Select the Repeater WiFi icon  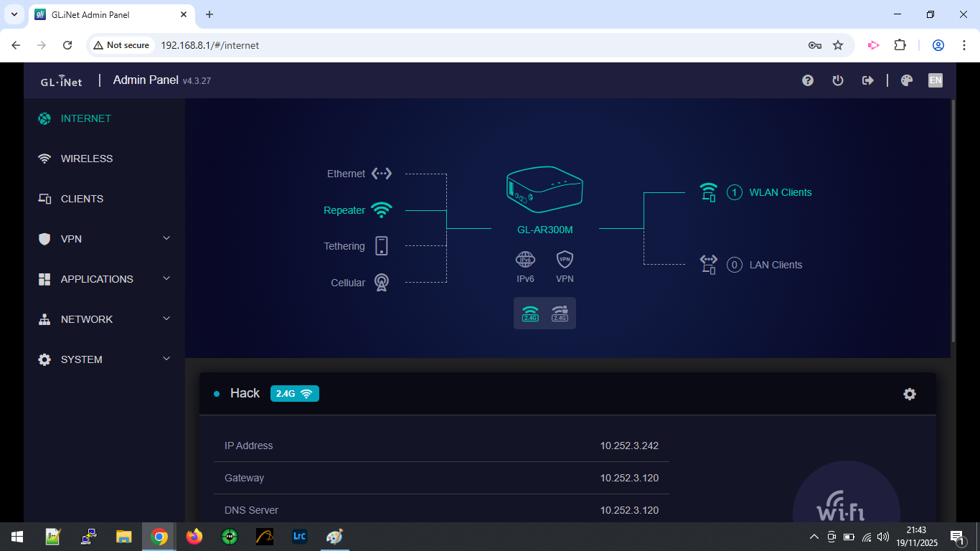click(380, 209)
